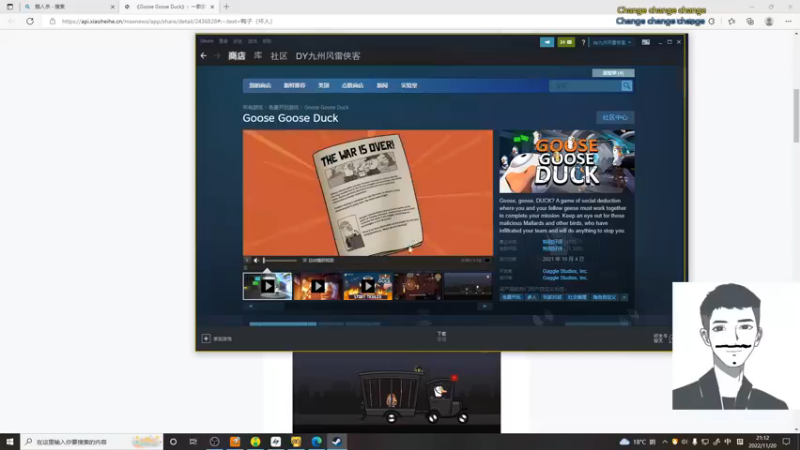
Task: Click the Windows taskbar search box
Action: 92,442
